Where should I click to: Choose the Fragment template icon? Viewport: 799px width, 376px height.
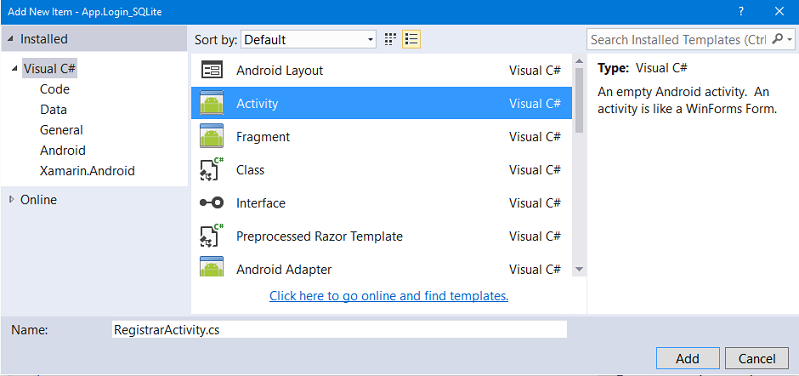tap(211, 136)
